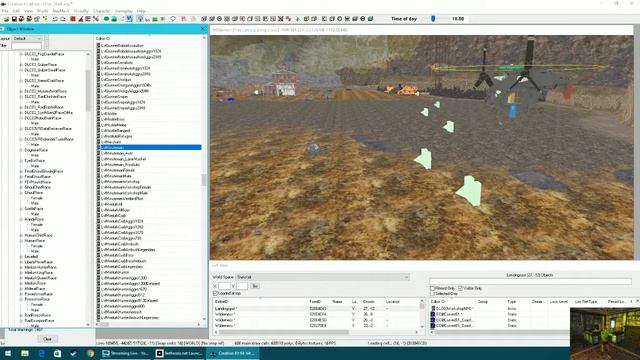The width and height of the screenshot is (640, 360).
Task: Click the object list vertical scrollbar
Action: click(204, 180)
